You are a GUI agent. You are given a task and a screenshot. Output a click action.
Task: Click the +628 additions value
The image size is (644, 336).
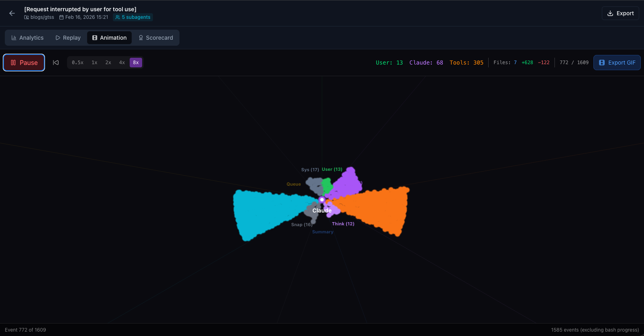pyautogui.click(x=527, y=63)
